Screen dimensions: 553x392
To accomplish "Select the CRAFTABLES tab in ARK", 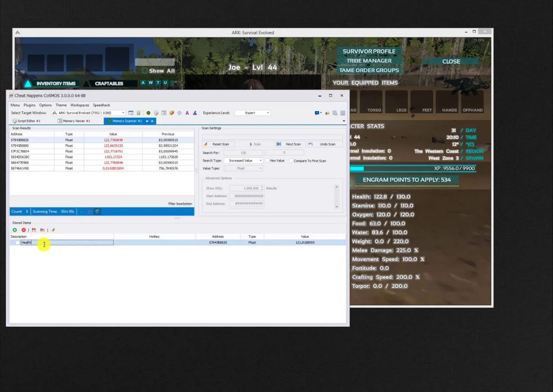I will 109,83.
